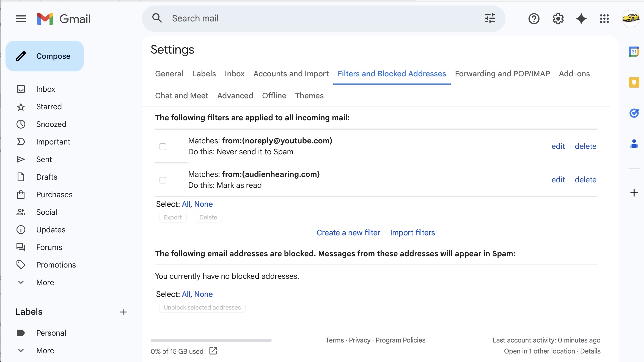644x362 pixels.
Task: Expand More under mail folders
Action: coord(45,282)
